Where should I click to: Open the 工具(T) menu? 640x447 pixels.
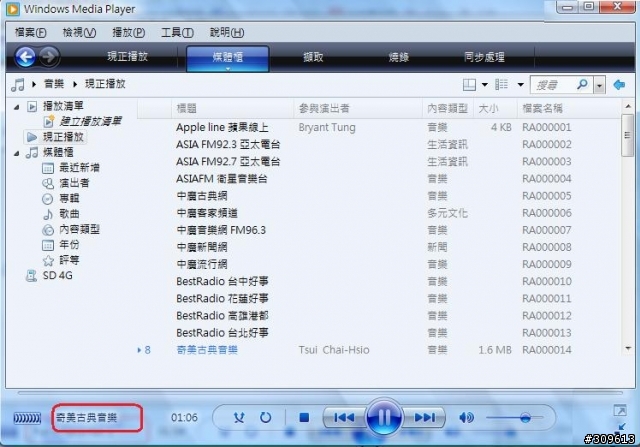(x=178, y=33)
